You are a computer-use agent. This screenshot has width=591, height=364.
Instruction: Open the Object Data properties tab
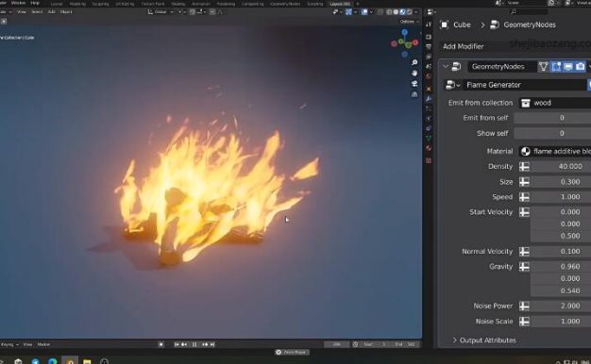(429, 138)
